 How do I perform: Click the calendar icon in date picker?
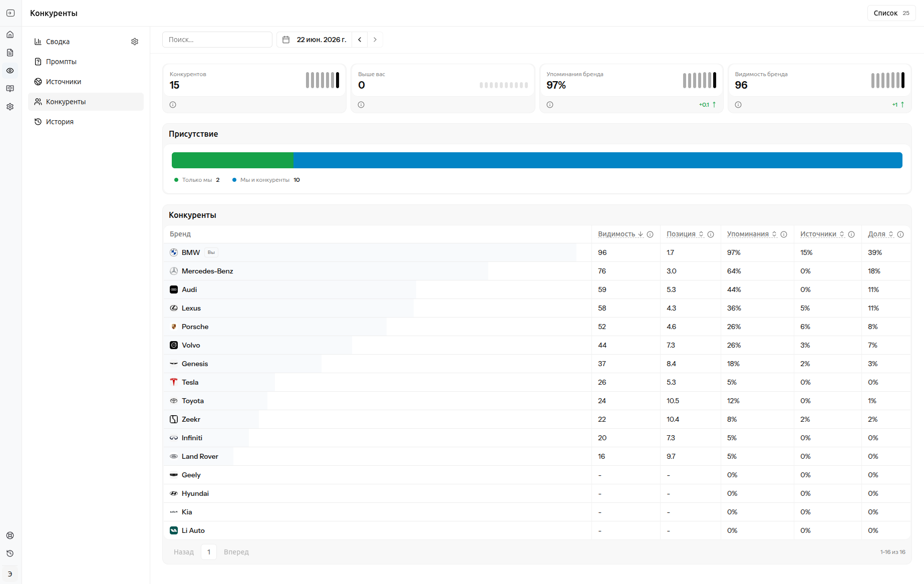click(x=286, y=40)
